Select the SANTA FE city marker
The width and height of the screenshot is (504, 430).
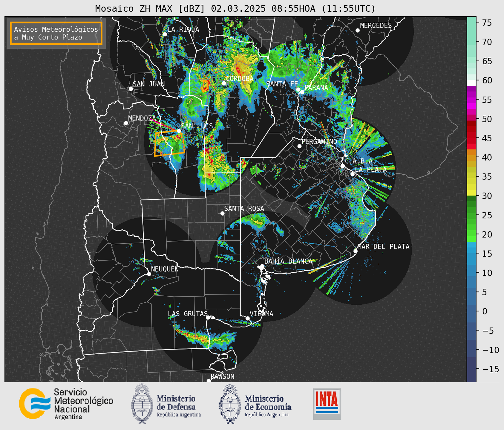(x=298, y=89)
